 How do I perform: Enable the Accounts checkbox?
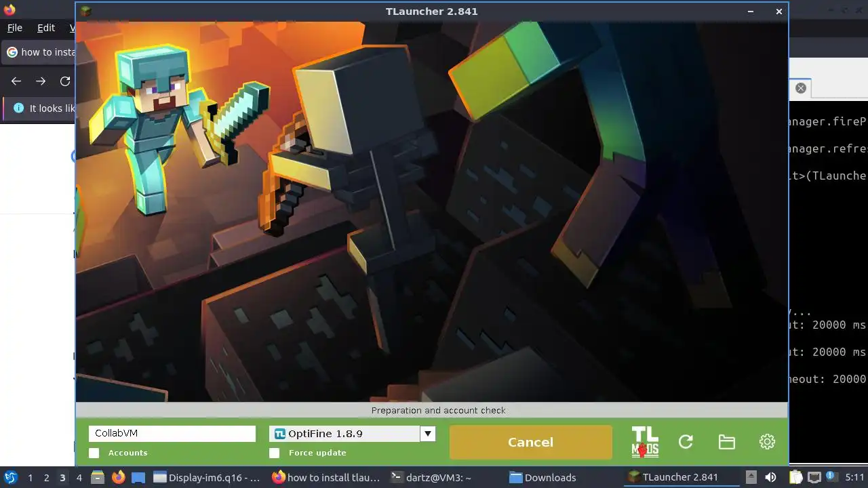(x=94, y=453)
